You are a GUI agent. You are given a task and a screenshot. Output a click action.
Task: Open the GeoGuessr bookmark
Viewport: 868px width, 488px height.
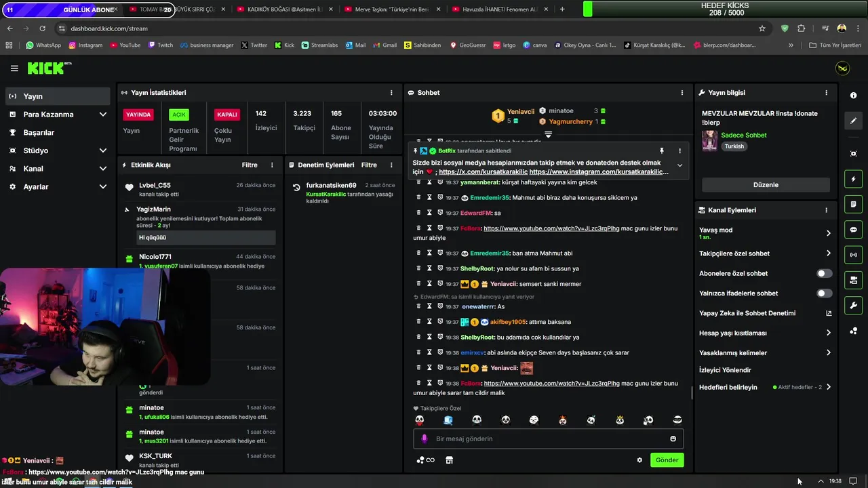[467, 45]
